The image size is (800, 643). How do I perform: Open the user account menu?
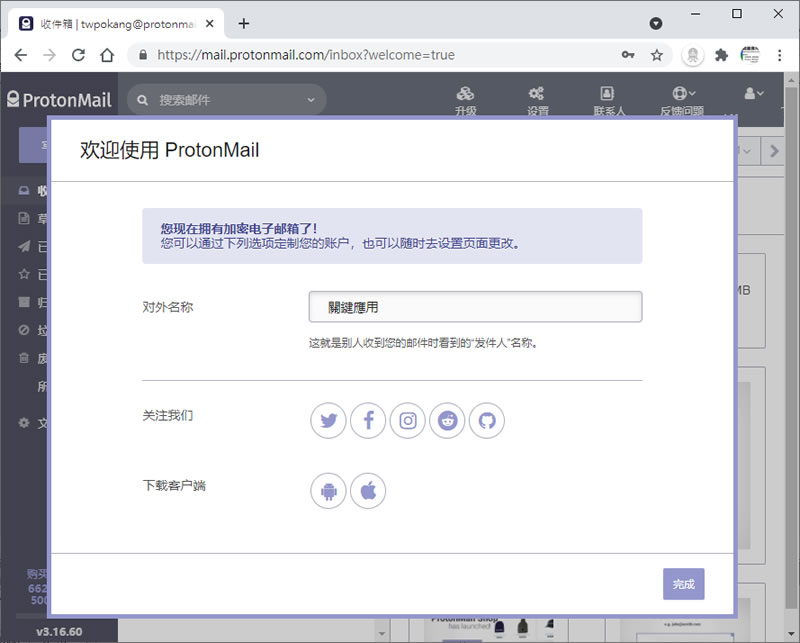tap(754, 93)
